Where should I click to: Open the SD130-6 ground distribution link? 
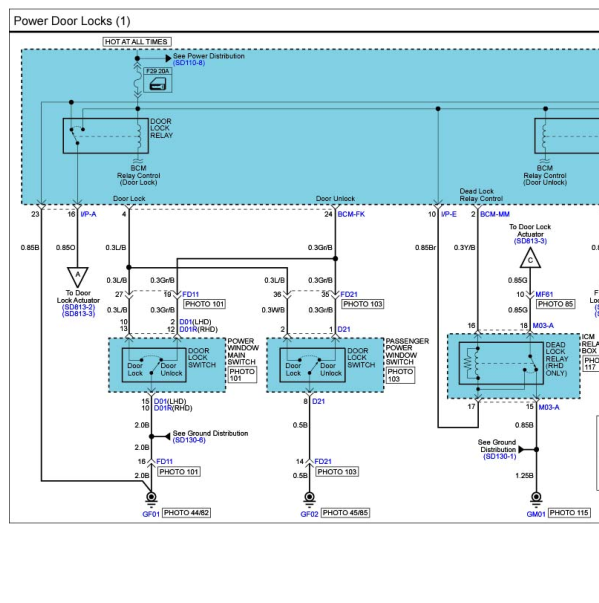pyautogui.click(x=189, y=440)
